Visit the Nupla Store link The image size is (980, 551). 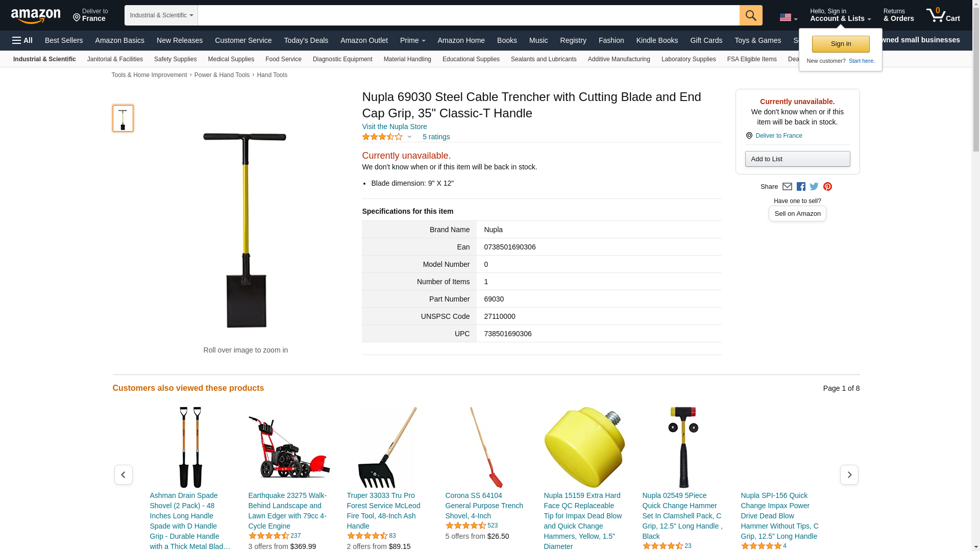pyautogui.click(x=394, y=127)
